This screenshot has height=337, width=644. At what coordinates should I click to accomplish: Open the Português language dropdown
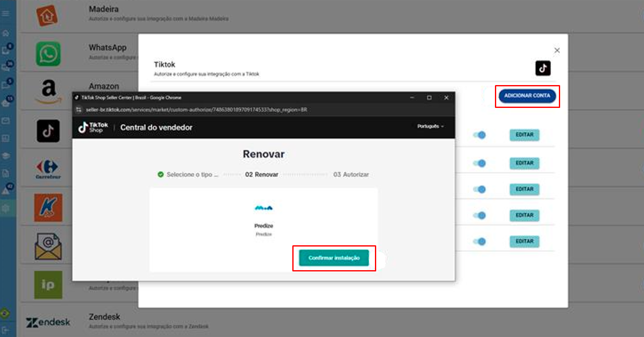[431, 126]
